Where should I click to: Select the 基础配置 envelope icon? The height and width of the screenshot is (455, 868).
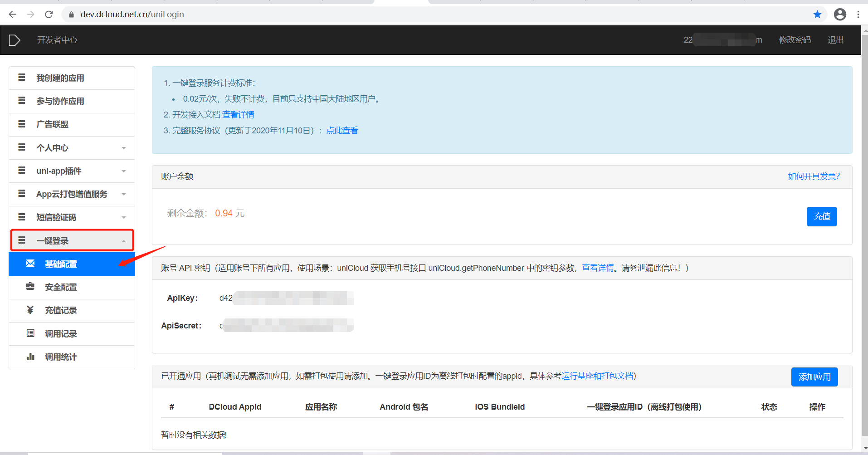coord(30,264)
